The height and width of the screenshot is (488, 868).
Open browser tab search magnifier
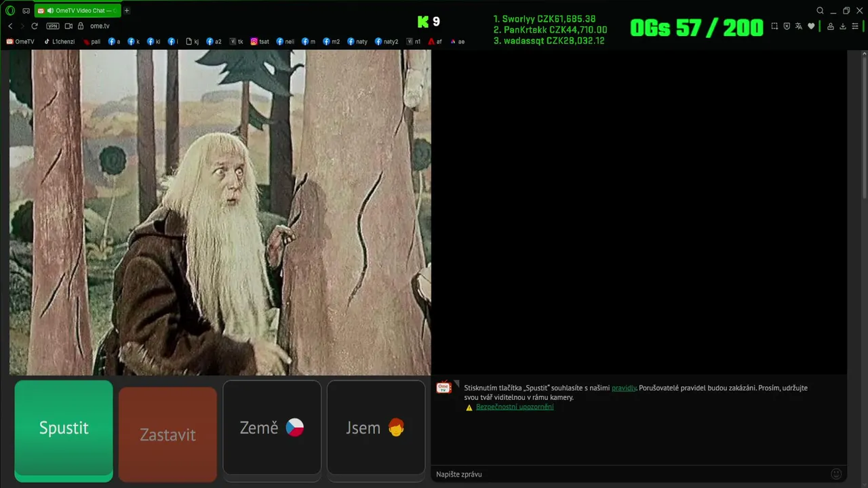point(820,11)
